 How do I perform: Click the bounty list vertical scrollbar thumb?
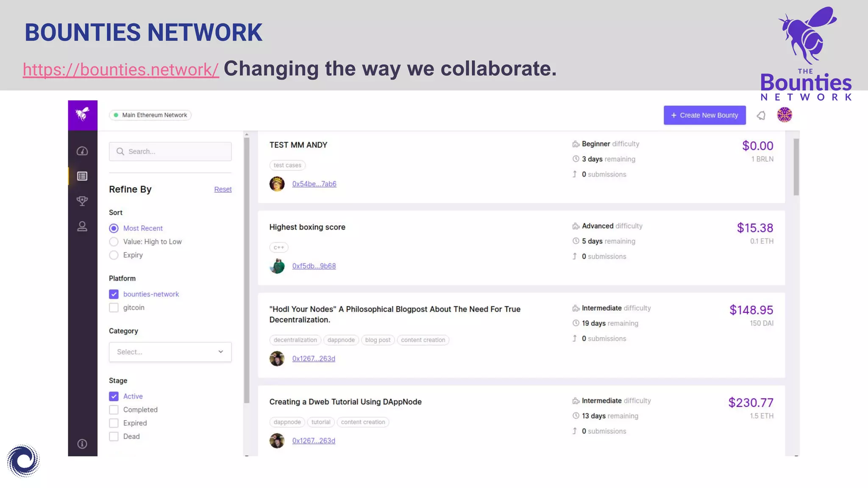796,167
